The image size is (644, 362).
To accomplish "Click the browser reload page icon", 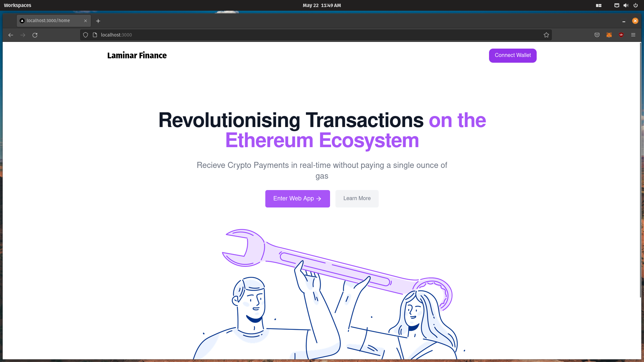I will pyautogui.click(x=35, y=35).
